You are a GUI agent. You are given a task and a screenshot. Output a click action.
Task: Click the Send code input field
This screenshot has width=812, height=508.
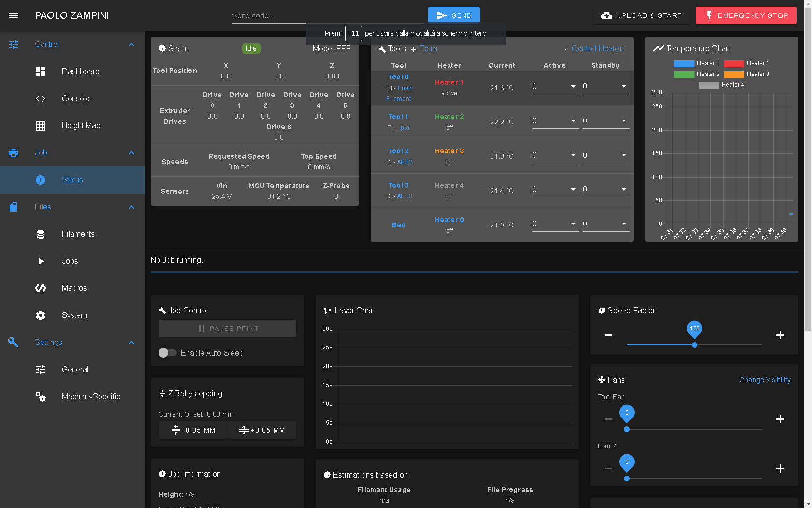click(x=327, y=15)
